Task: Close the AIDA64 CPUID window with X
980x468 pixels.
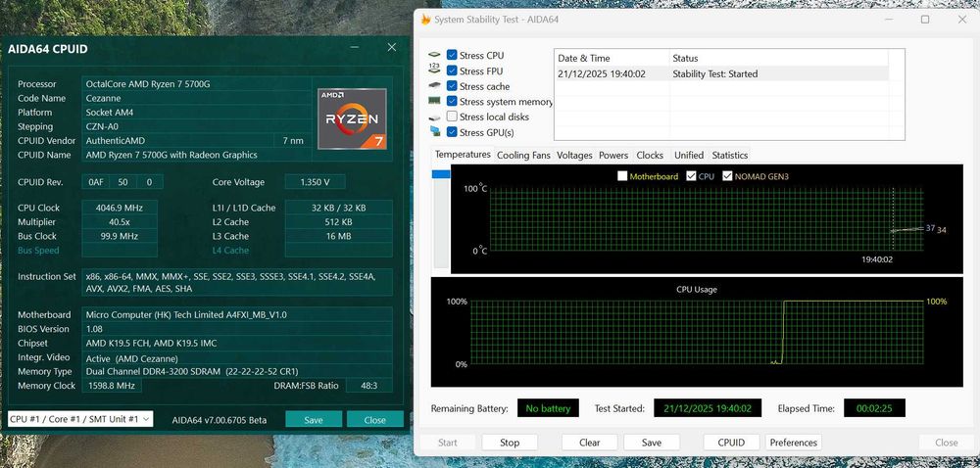Action: (392, 47)
